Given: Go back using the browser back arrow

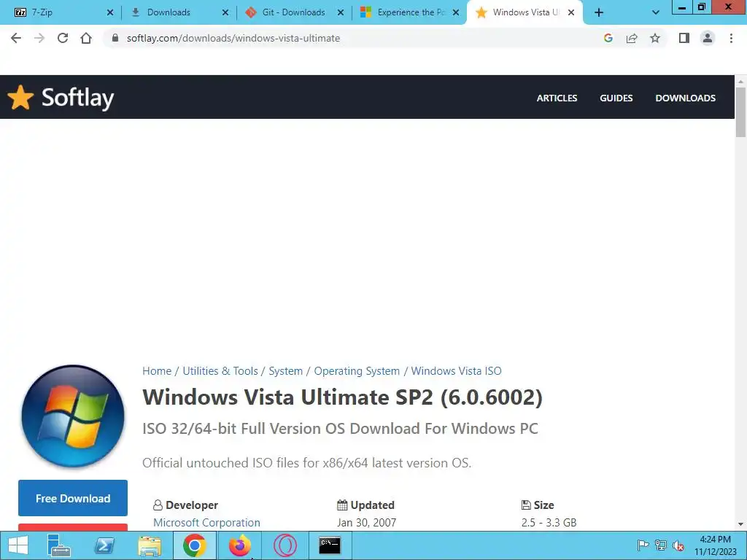Looking at the screenshot, I should (16, 38).
